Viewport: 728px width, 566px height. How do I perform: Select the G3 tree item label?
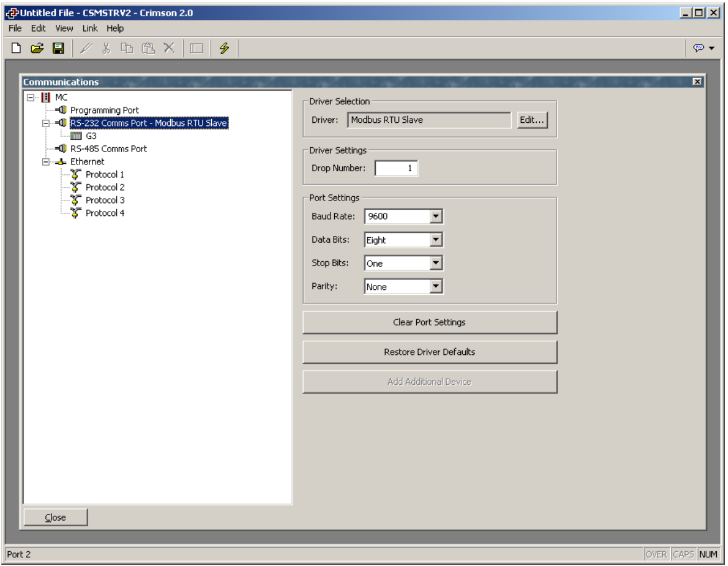click(x=91, y=136)
